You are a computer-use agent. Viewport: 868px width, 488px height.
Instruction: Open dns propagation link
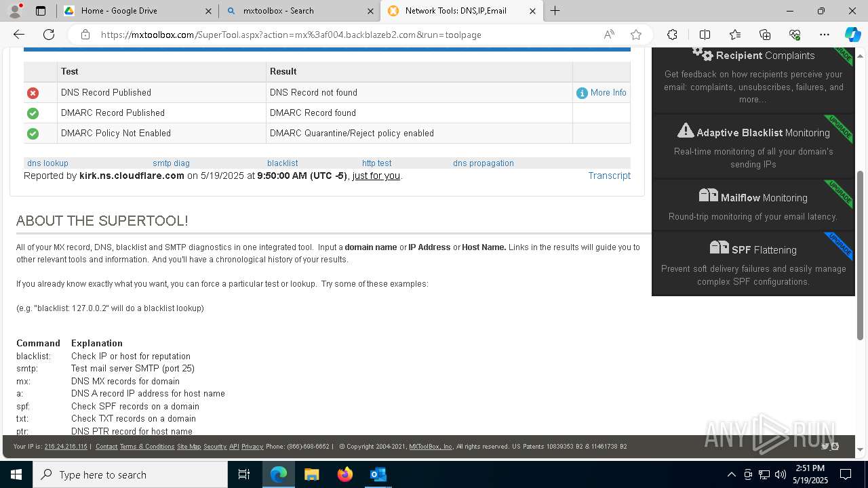click(484, 163)
